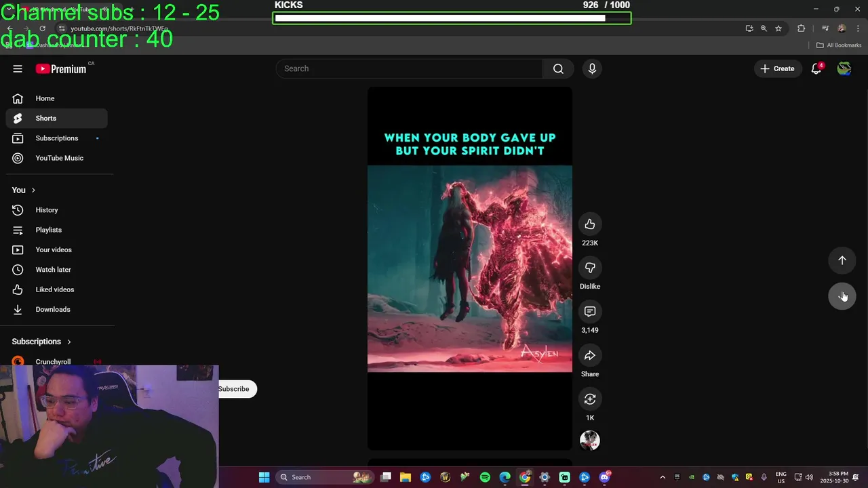
Task: Open File Explorer from the taskbar
Action: [406, 477]
